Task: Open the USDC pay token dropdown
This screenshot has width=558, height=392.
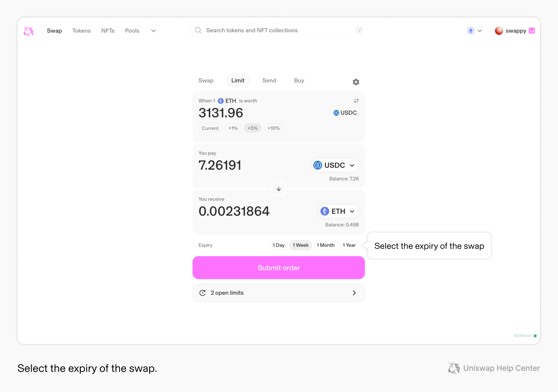Action: click(x=335, y=165)
